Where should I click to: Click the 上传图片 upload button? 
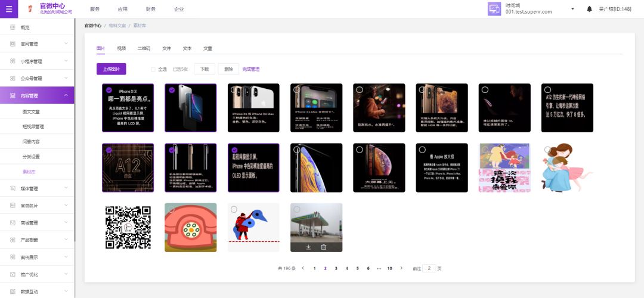click(111, 69)
